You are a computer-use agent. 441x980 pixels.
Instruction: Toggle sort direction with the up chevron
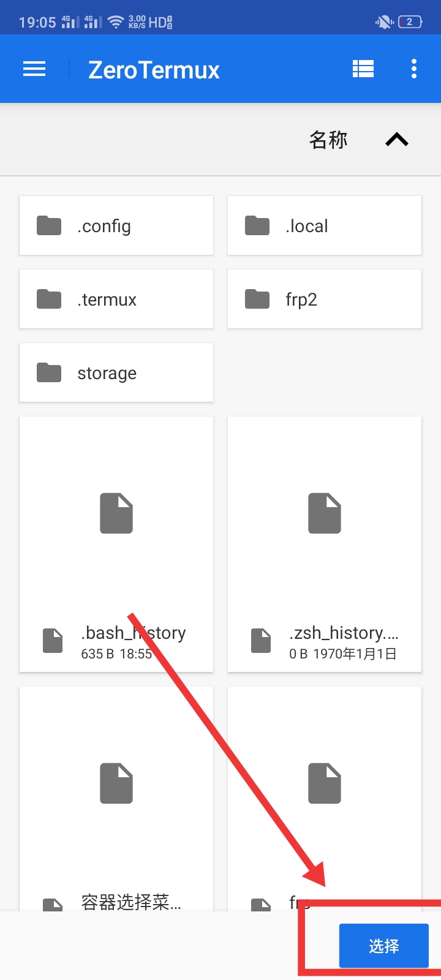click(397, 140)
